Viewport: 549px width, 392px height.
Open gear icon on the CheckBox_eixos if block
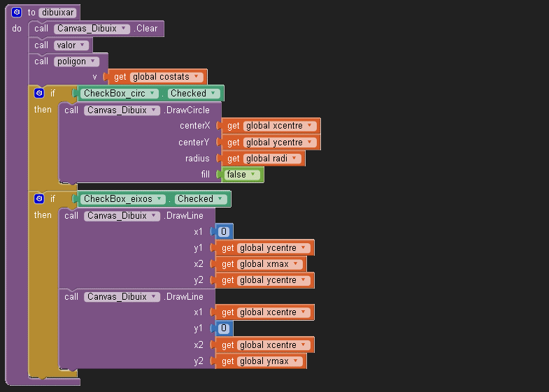39,199
